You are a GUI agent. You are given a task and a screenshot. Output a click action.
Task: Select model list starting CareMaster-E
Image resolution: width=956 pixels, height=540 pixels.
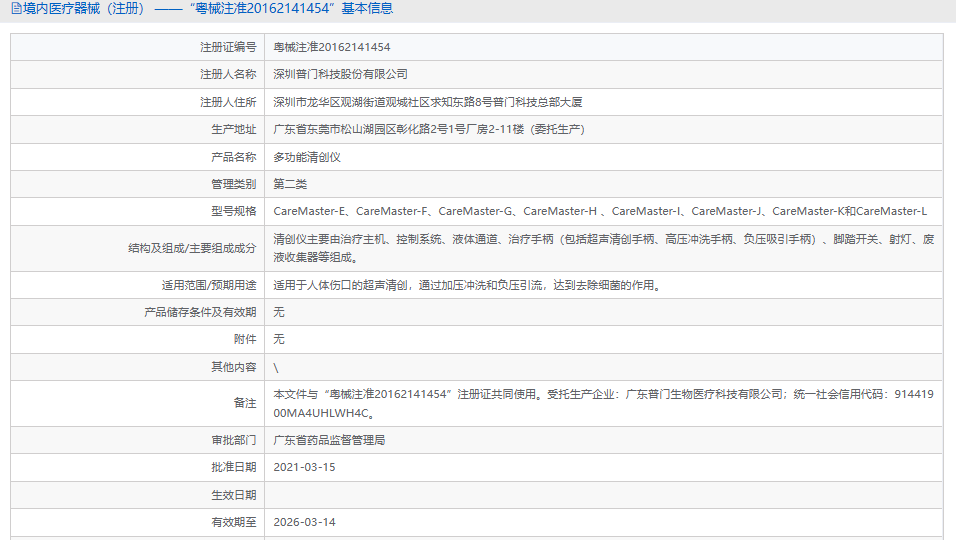click(x=600, y=211)
